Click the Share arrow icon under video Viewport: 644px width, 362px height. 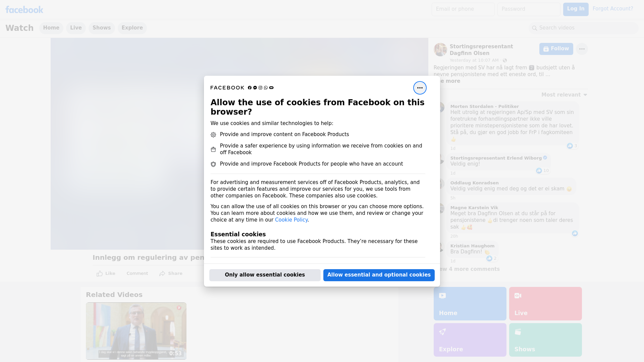point(162,274)
